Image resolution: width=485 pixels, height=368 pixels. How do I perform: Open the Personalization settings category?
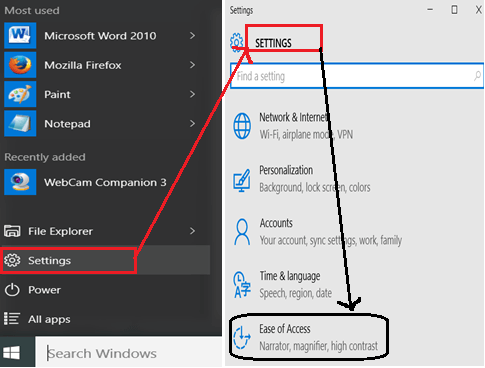(x=302, y=179)
